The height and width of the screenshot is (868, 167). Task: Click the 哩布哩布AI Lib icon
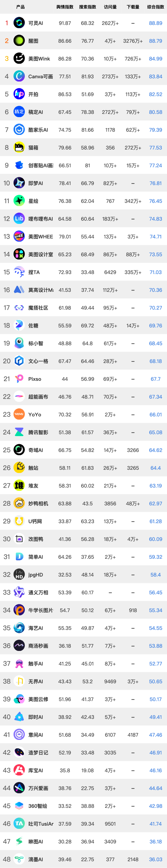[19, 219]
